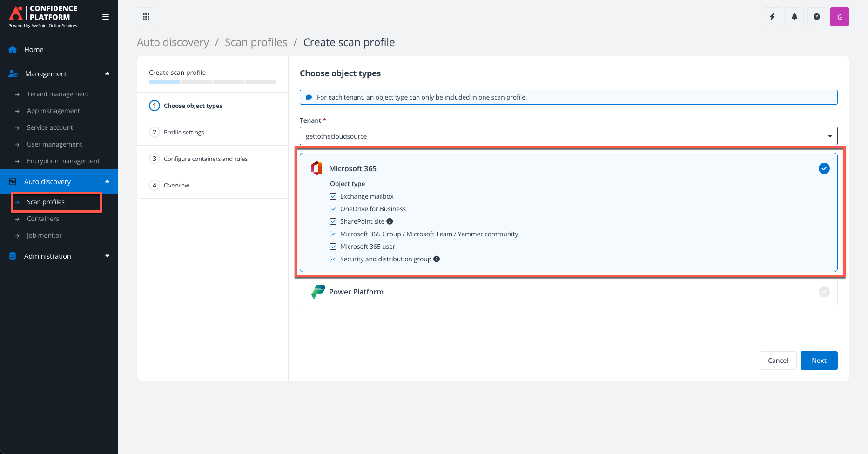
Task: Select Scan profiles in the sidebar
Action: click(46, 202)
